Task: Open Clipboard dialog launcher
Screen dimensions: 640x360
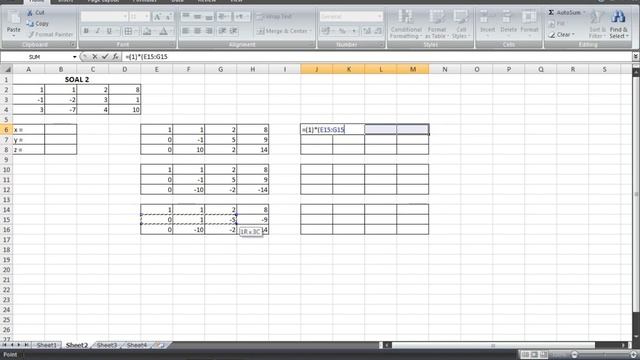Action: tap(72, 44)
